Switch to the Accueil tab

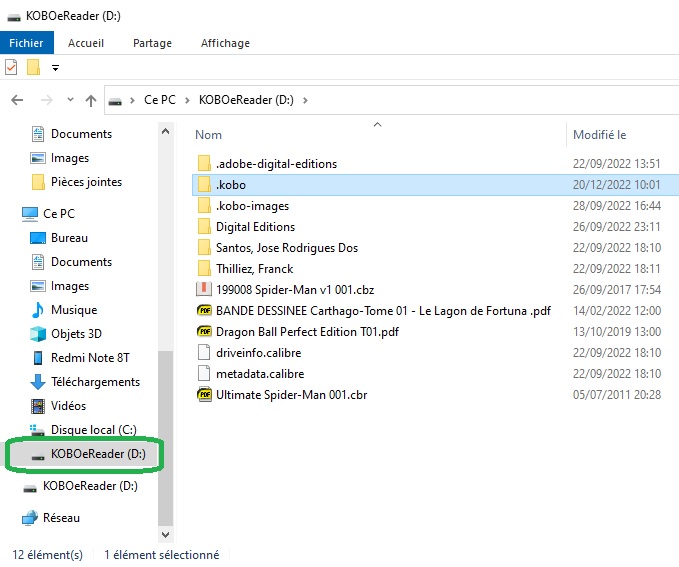point(86,43)
